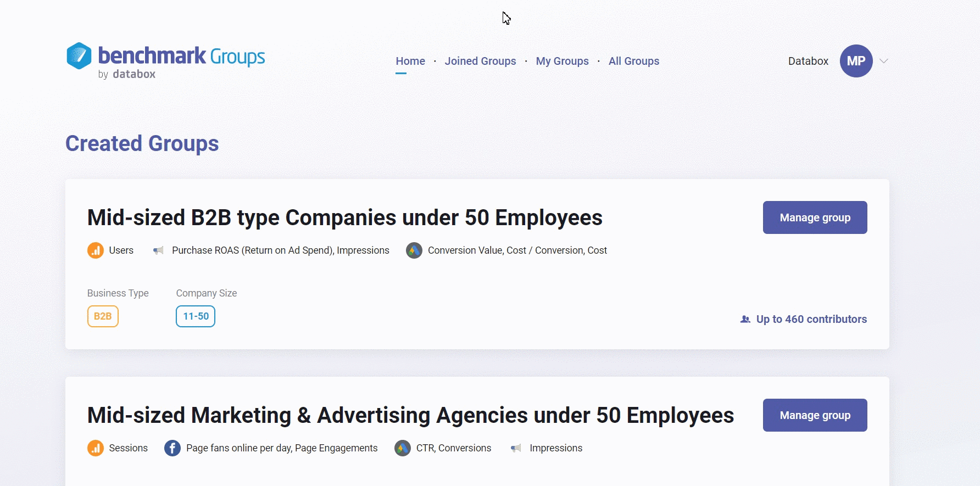Click the megaphone icon beside Impressions
This screenshot has width=980, height=486.
[516, 448]
